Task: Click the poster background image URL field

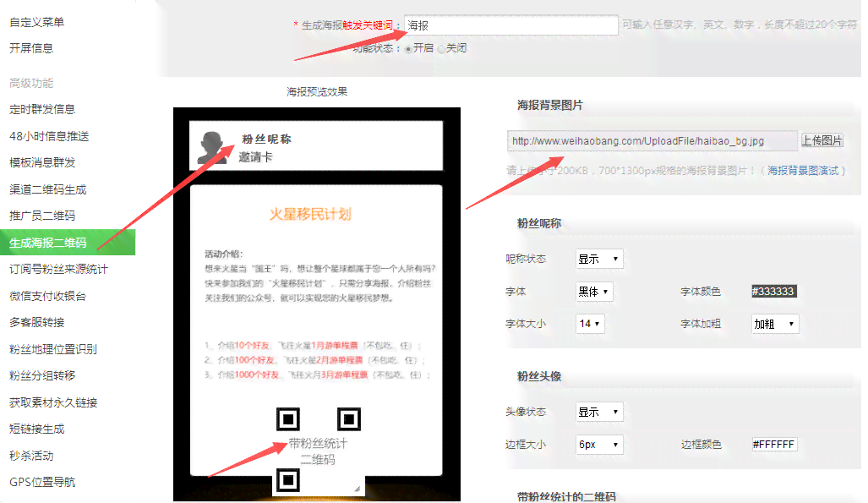Action: [652, 141]
